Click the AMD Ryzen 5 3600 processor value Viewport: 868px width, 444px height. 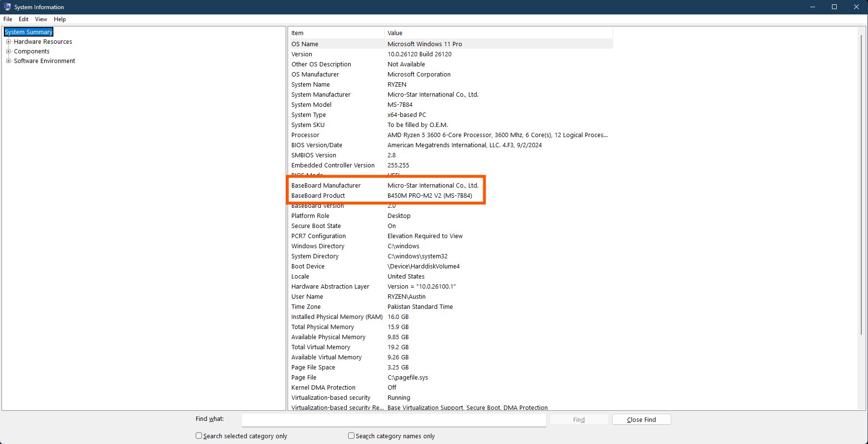click(x=498, y=135)
